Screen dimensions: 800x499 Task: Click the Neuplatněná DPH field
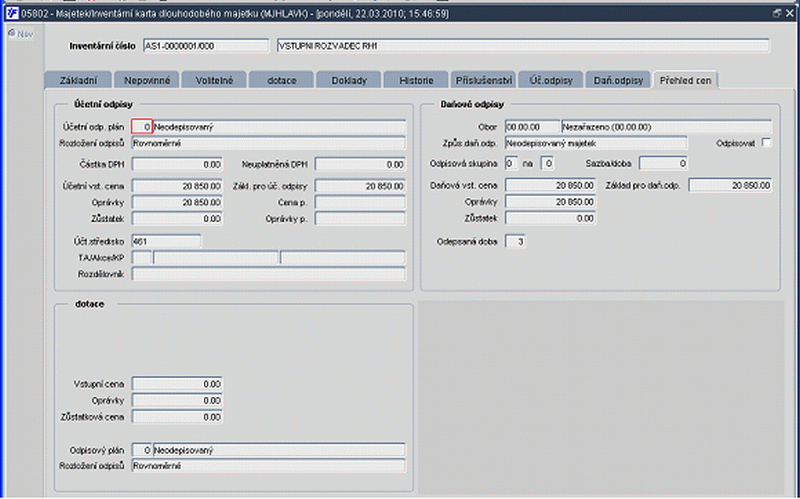pyautogui.click(x=360, y=164)
